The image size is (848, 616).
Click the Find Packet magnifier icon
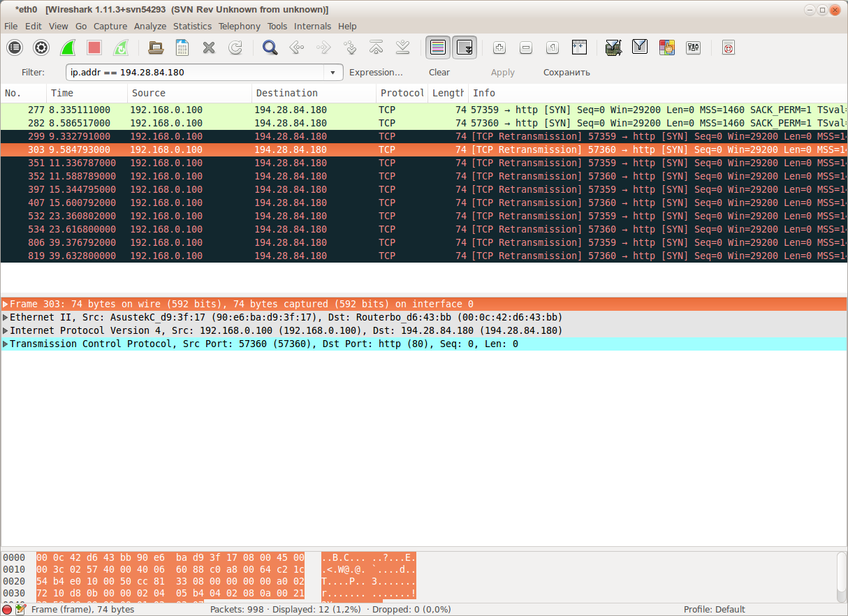[x=270, y=47]
